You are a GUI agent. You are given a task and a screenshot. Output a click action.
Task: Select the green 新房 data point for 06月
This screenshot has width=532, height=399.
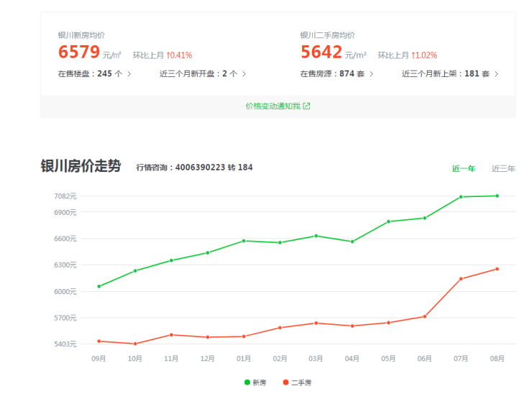[425, 218]
